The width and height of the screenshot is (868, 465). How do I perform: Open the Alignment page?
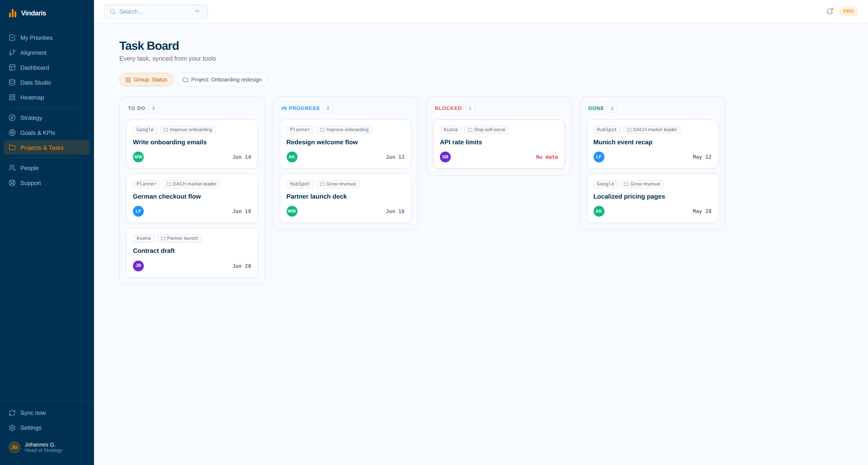pos(47,53)
